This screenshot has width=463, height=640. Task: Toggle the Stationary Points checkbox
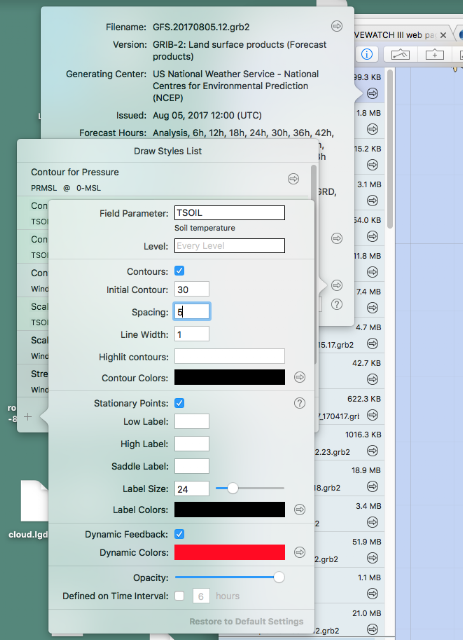(x=179, y=403)
